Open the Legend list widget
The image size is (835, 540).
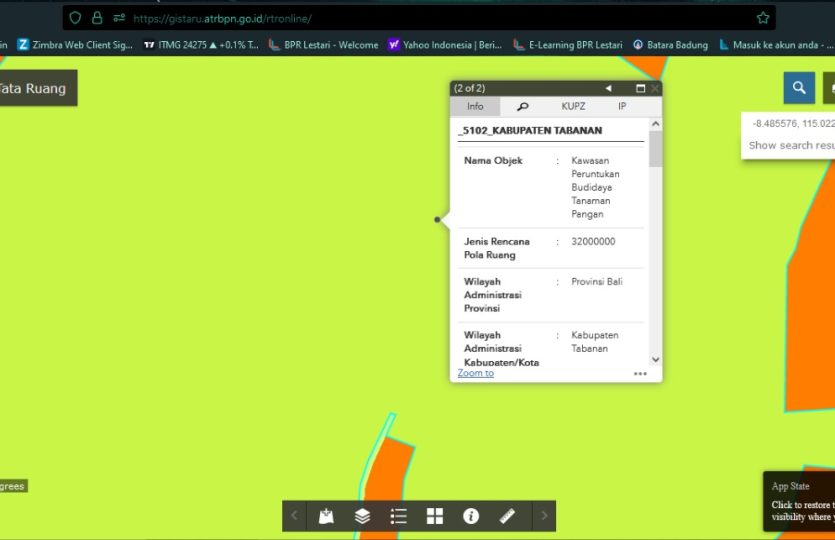tap(398, 516)
